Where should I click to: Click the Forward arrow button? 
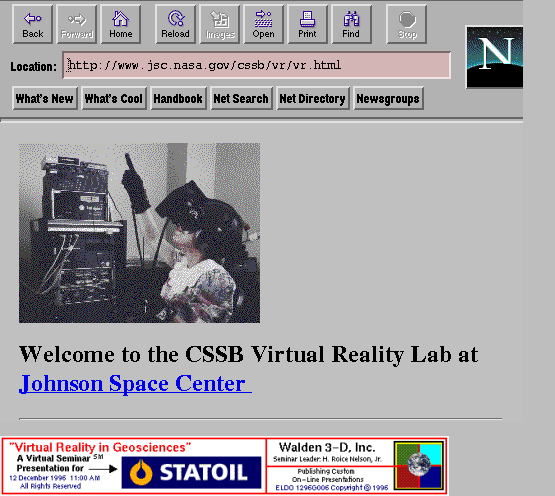[x=77, y=24]
